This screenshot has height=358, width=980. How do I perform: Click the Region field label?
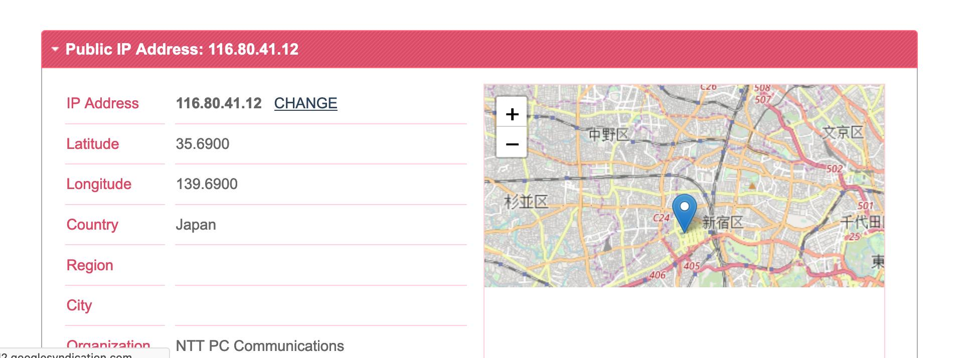pos(90,265)
